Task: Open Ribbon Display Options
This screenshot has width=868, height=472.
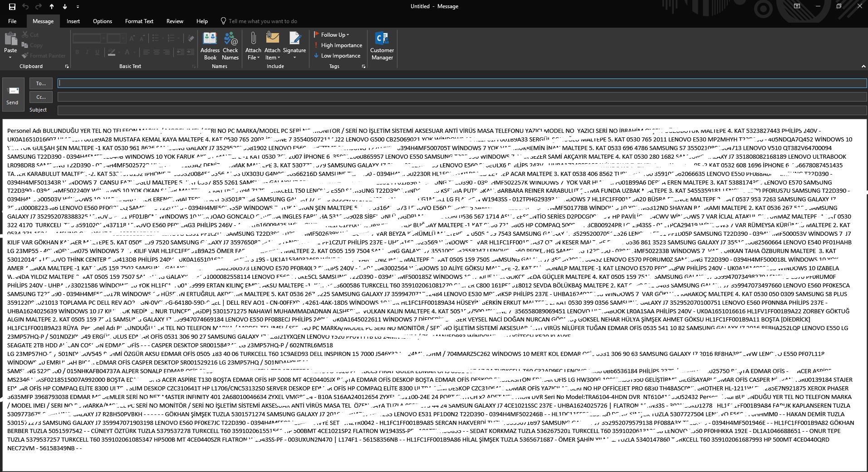Action: click(x=797, y=6)
